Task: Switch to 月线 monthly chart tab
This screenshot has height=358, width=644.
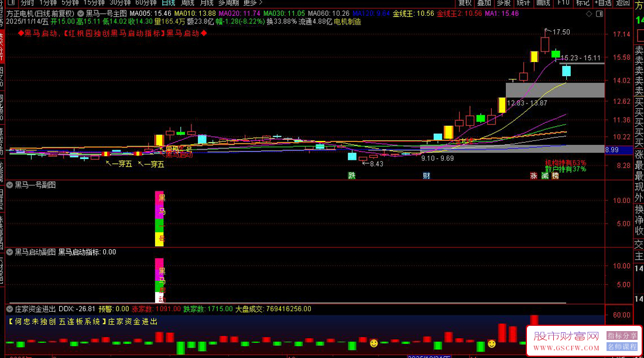Action: (x=206, y=3)
